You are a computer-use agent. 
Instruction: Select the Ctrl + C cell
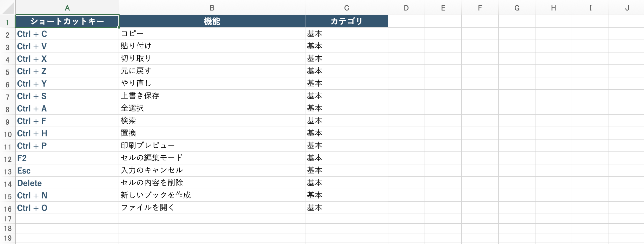[67, 34]
